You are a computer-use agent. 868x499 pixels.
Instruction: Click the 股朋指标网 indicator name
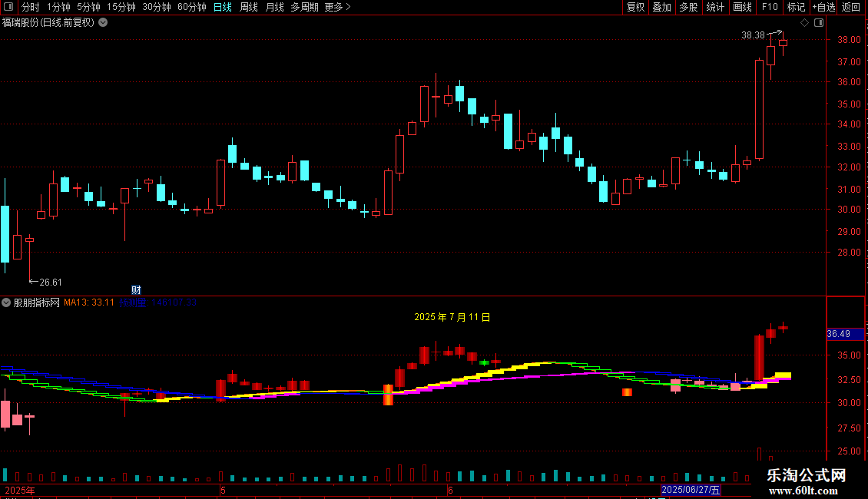click(x=37, y=302)
